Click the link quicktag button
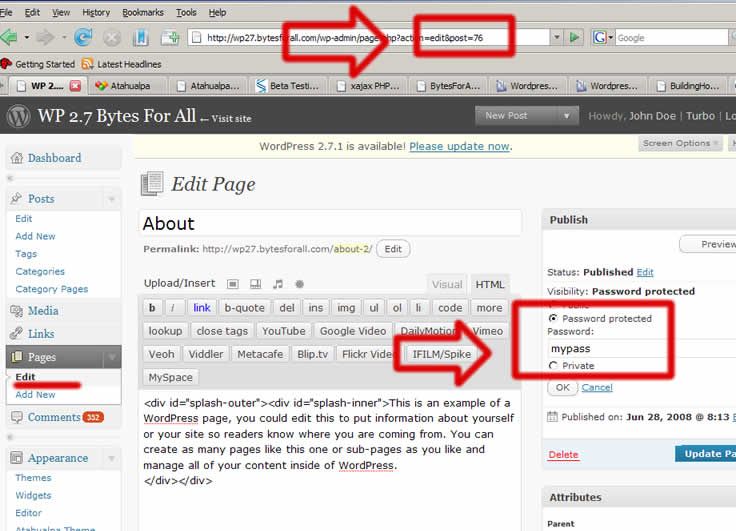The height and width of the screenshot is (531, 736). (202, 308)
